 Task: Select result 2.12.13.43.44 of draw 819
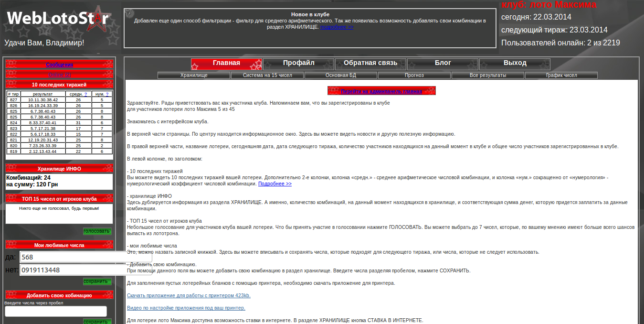[43, 151]
